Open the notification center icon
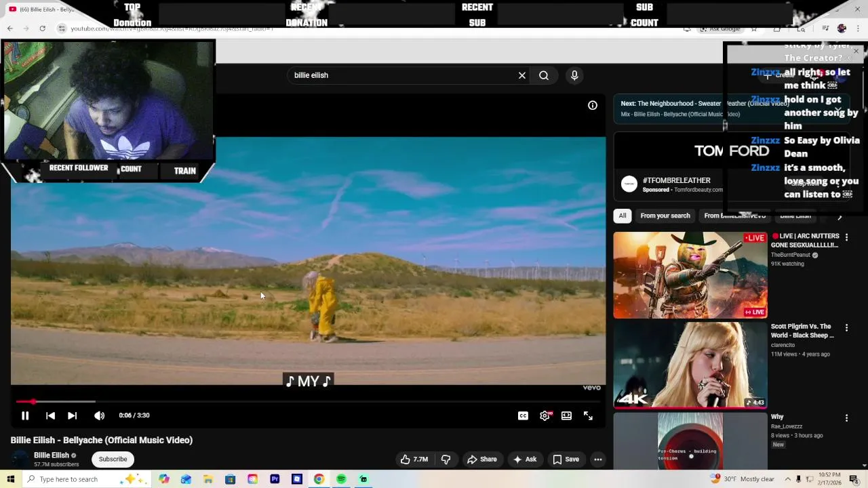Image resolution: width=868 pixels, height=488 pixels. pos(854,479)
